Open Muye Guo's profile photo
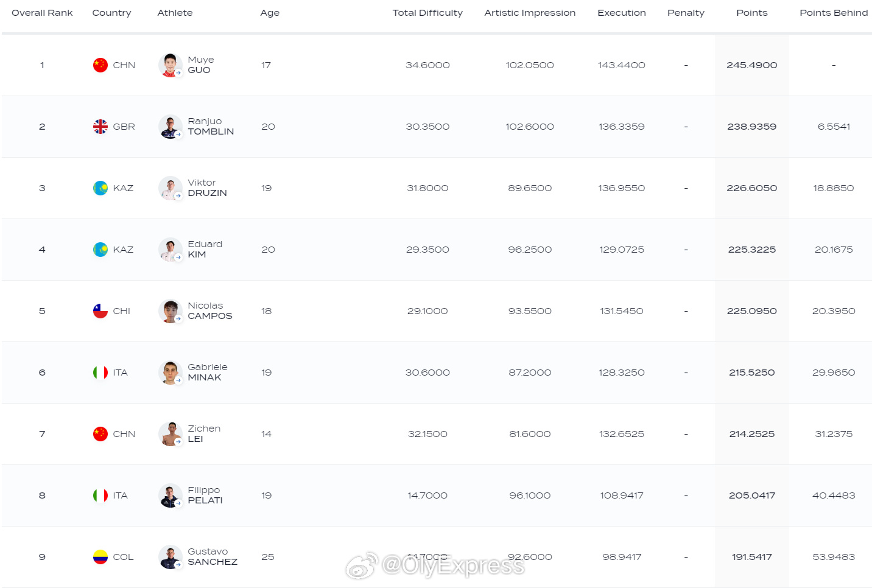This screenshot has width=872, height=588. (x=171, y=65)
